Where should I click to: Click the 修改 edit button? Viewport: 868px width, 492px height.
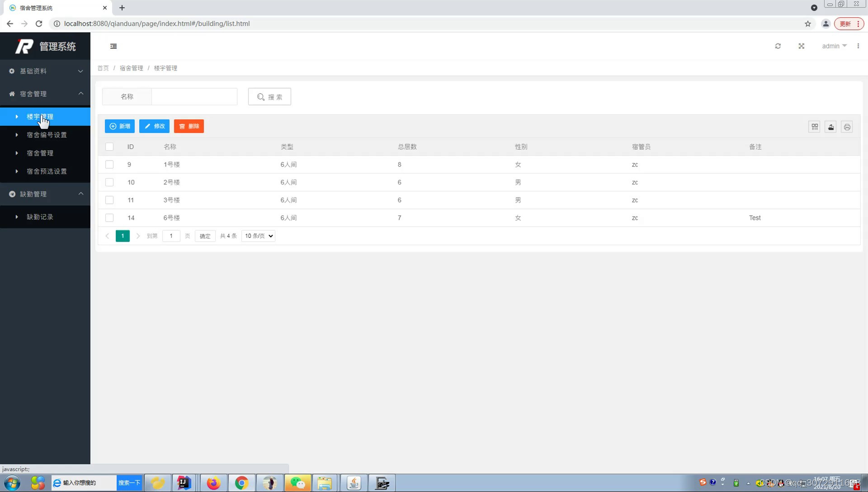point(154,126)
